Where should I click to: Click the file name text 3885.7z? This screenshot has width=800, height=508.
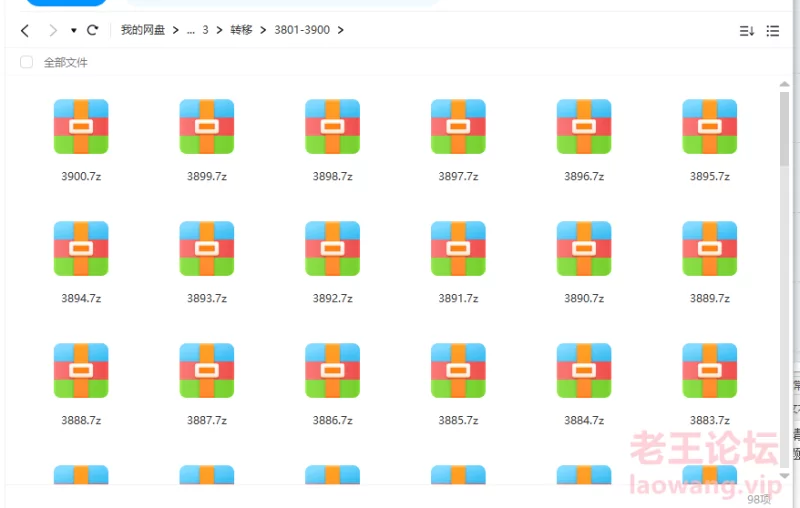tap(458, 420)
